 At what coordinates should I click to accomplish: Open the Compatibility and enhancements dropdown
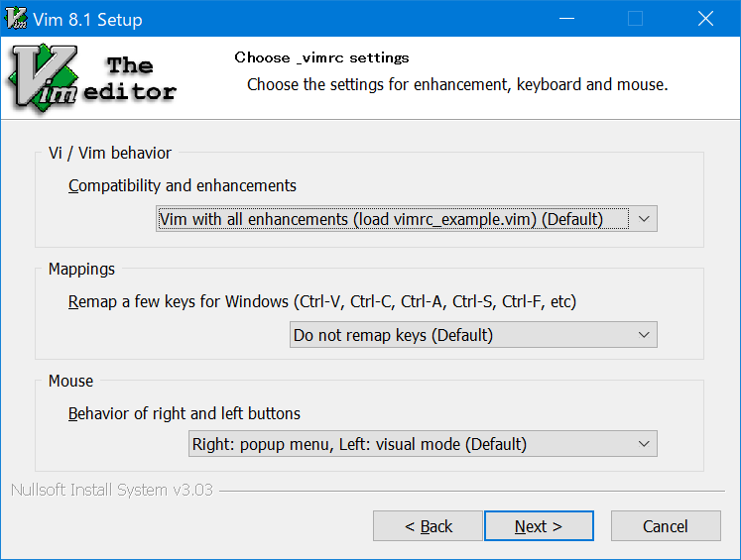pos(407,219)
